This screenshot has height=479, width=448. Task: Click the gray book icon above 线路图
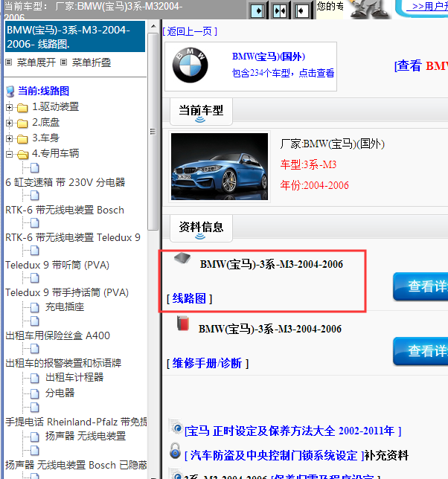tap(182, 258)
